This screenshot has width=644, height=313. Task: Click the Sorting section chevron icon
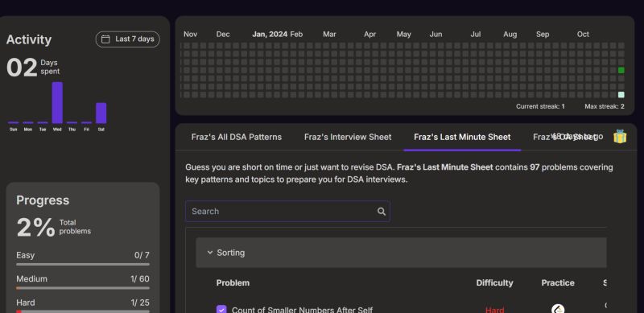tap(210, 253)
